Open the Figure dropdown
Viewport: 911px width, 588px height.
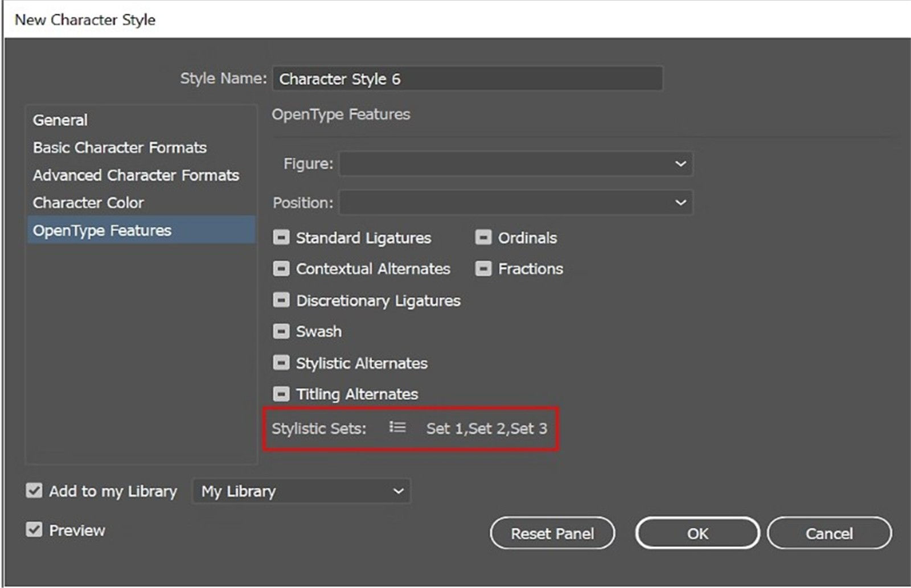point(516,164)
